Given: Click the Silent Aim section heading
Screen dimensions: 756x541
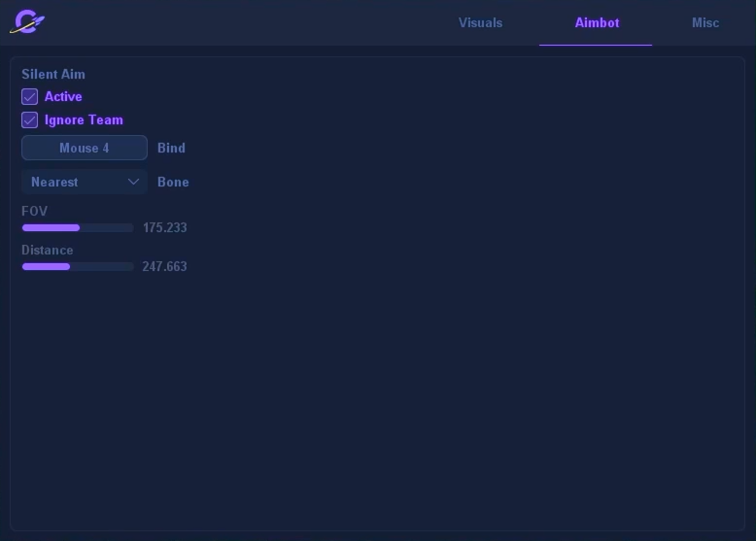Looking at the screenshot, I should pyautogui.click(x=53, y=74).
